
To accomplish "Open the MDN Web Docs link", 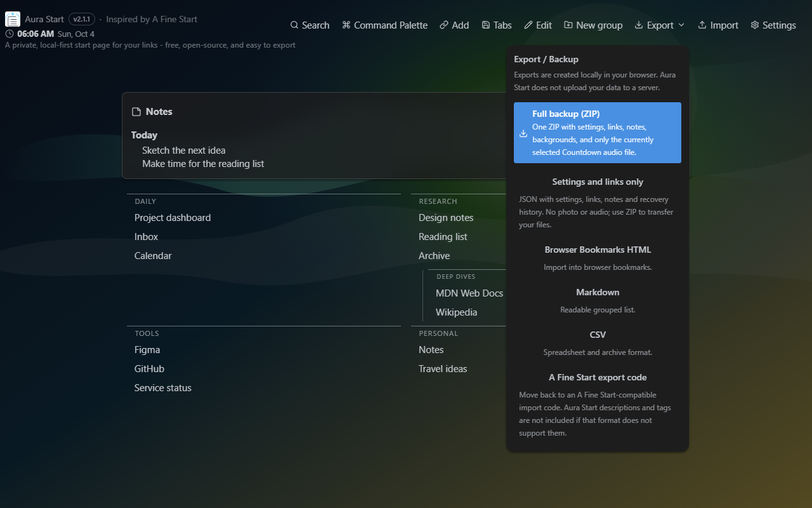I will coord(469,293).
